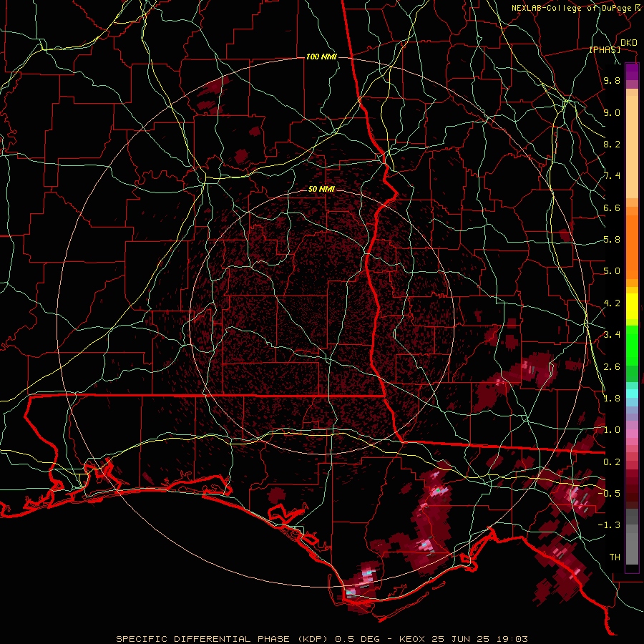Click the 2.6 scale value

pos(612,366)
